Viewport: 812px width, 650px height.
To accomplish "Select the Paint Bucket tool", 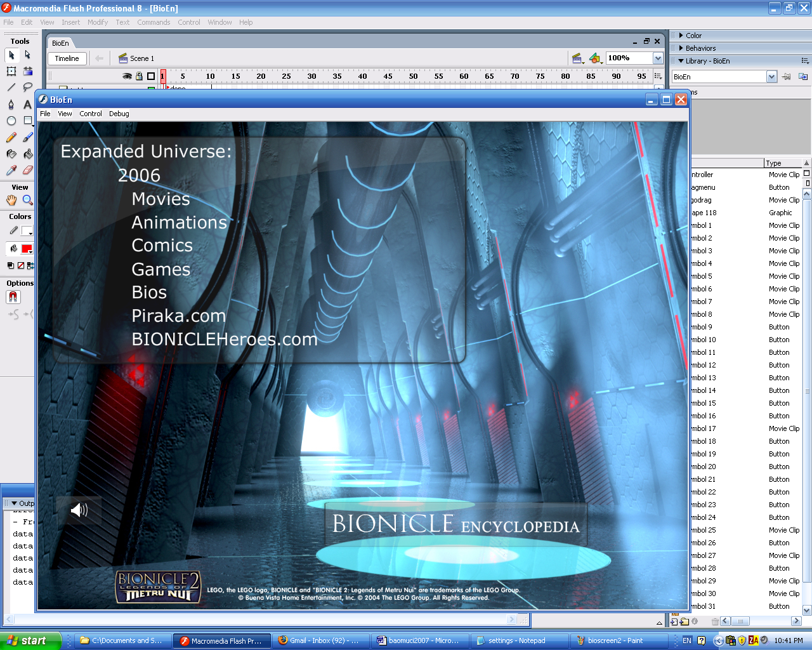I will [x=27, y=154].
